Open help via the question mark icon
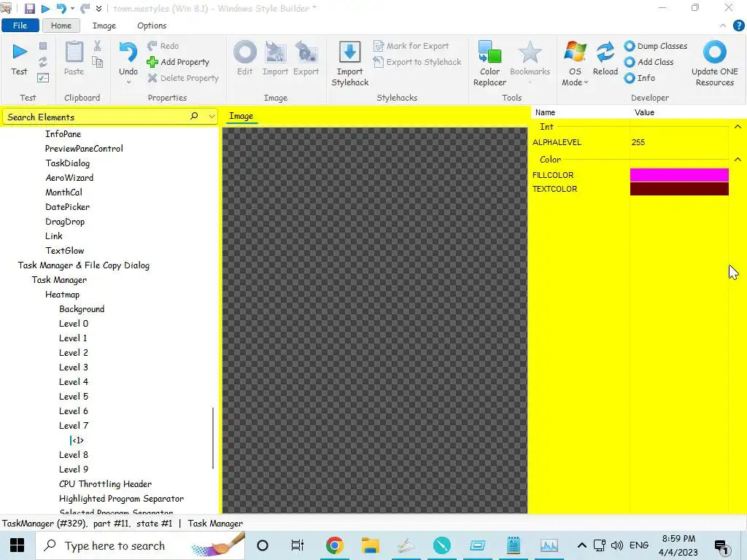747x560 pixels. coord(738,26)
